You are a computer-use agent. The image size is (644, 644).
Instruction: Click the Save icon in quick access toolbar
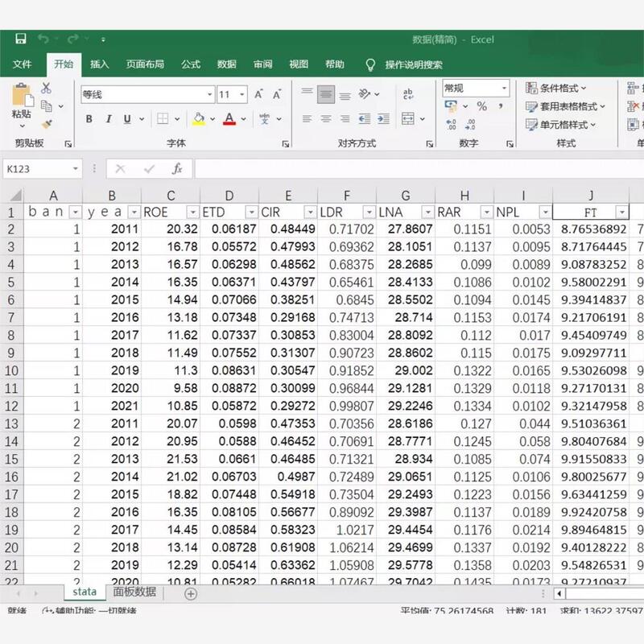click(x=21, y=39)
